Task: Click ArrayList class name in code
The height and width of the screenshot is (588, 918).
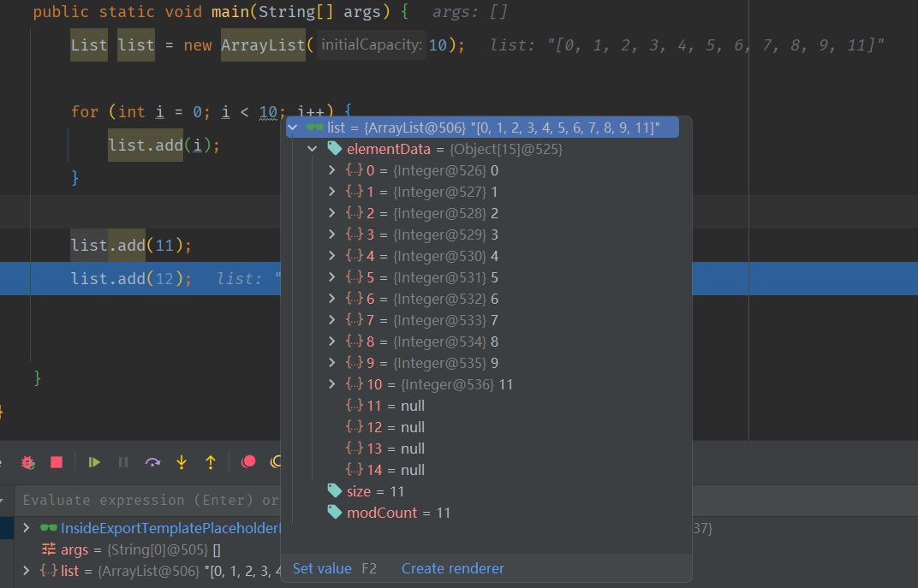Action: tap(263, 45)
